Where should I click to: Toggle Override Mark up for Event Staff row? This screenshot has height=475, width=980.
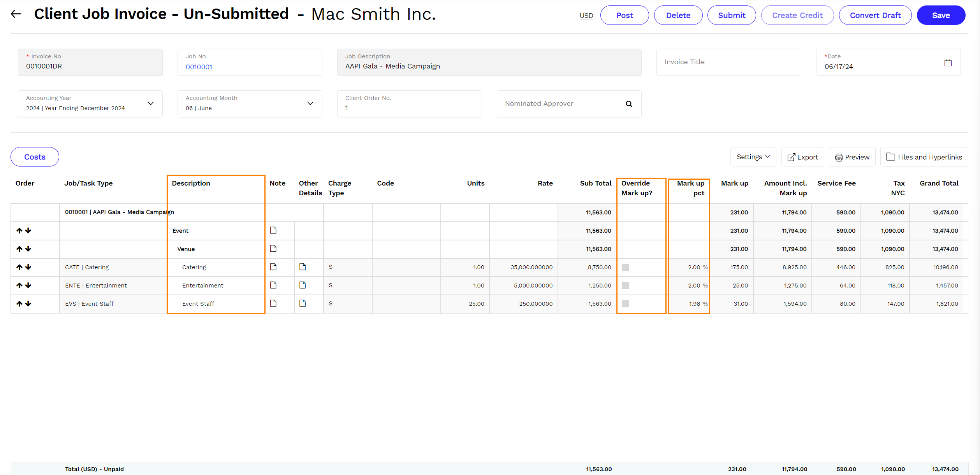[x=625, y=304]
